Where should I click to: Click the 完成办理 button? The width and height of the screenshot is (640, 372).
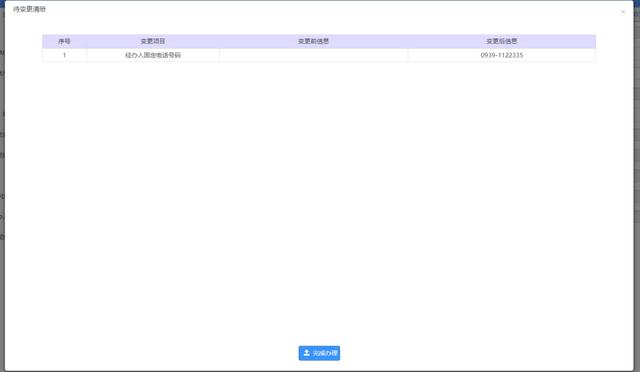(x=319, y=353)
